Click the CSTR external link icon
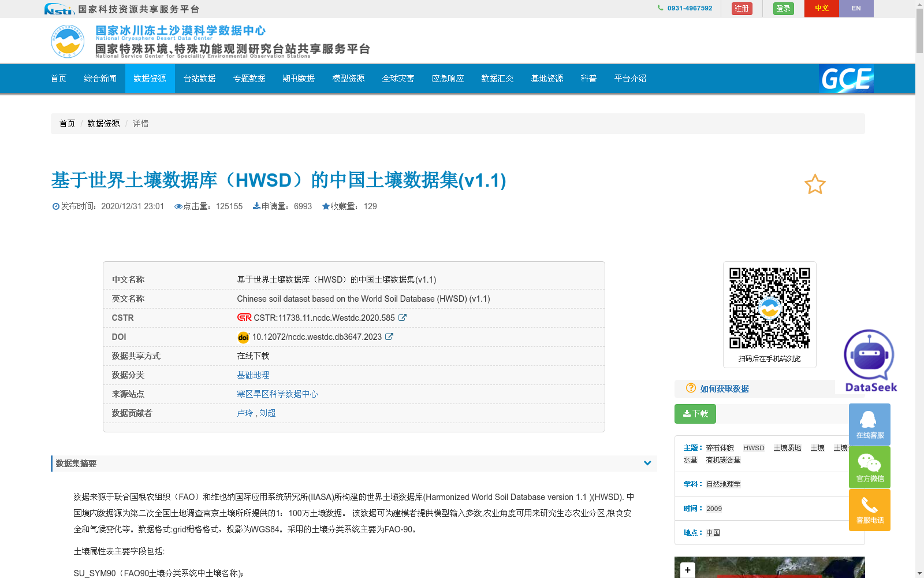Viewport: 924px width, 578px height. [x=403, y=317]
